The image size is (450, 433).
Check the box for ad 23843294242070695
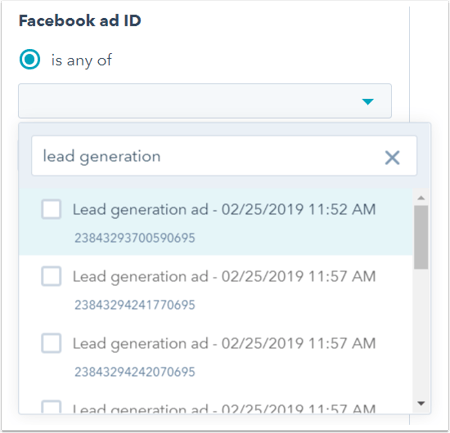(x=51, y=343)
